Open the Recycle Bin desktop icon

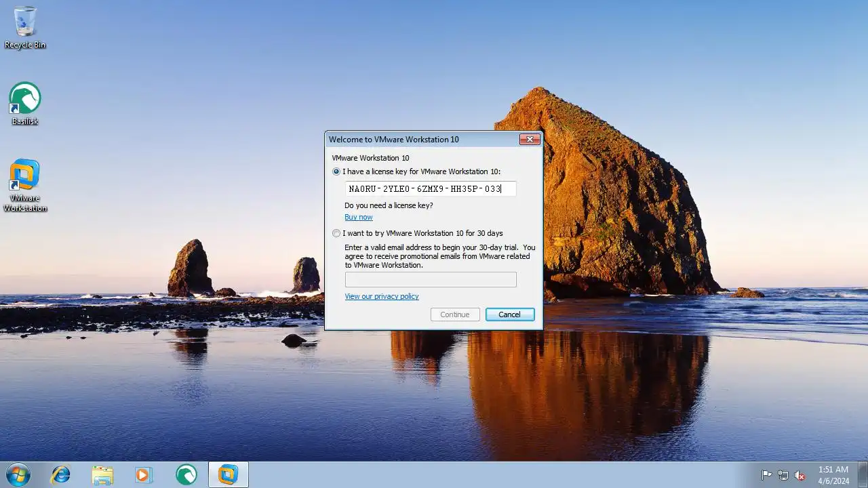click(25, 28)
